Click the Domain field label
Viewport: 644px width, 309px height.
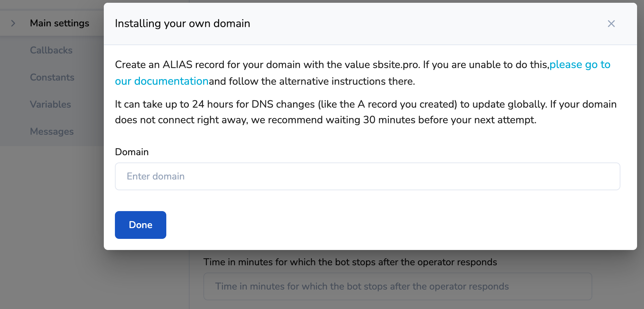132,152
